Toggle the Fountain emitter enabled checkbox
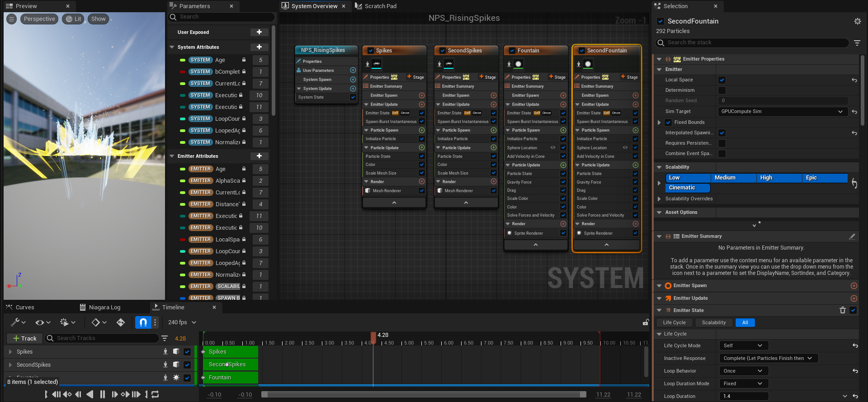The height and width of the screenshot is (402, 868). coord(512,51)
